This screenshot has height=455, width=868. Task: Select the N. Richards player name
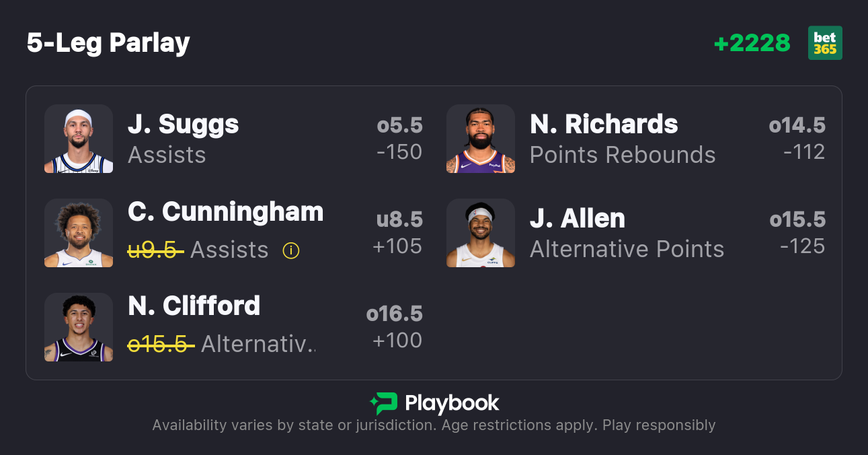coord(604,125)
